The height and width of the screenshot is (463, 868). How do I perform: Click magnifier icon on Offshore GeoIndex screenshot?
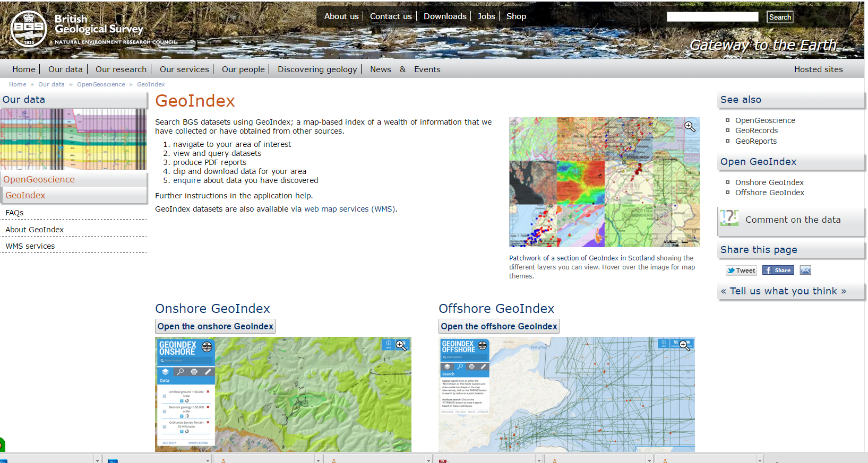point(684,345)
